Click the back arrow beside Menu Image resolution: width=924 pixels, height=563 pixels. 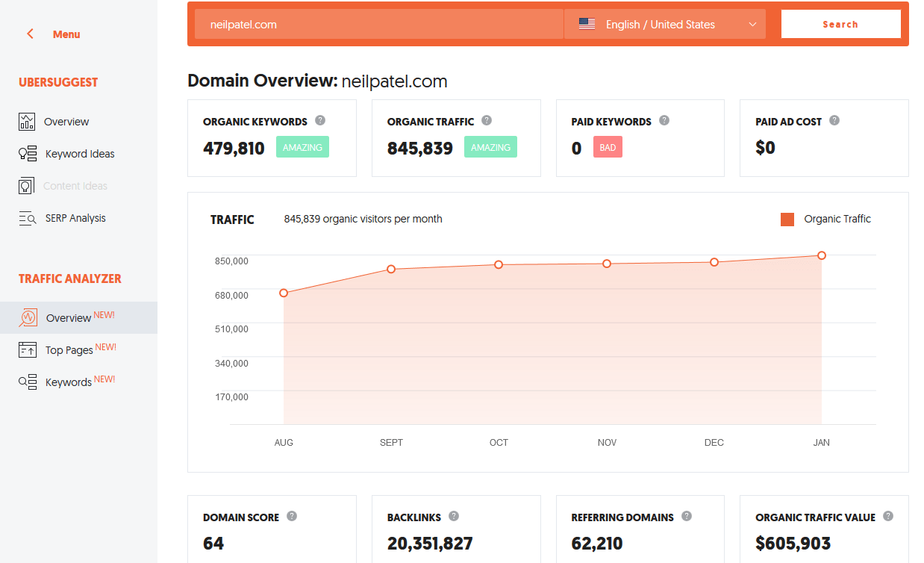pyautogui.click(x=30, y=34)
